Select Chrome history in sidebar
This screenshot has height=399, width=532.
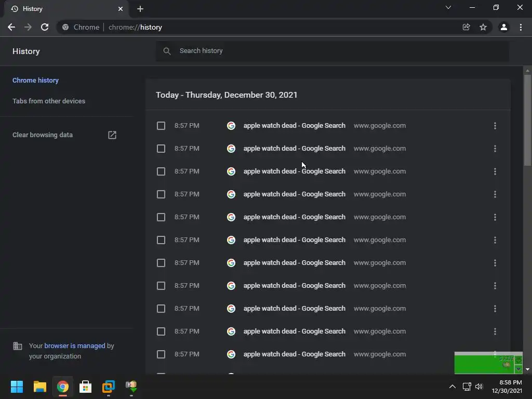[36, 81]
